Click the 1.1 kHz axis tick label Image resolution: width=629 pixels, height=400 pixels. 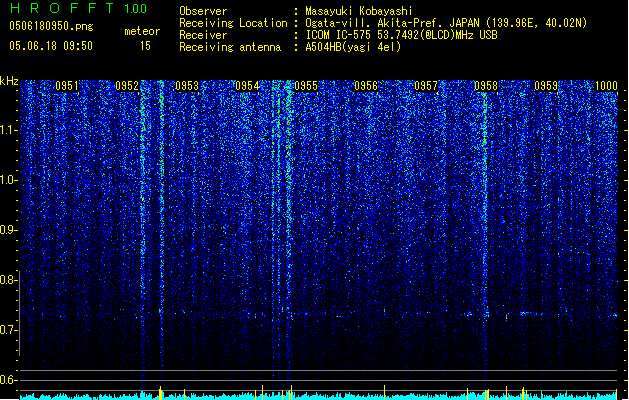point(8,130)
